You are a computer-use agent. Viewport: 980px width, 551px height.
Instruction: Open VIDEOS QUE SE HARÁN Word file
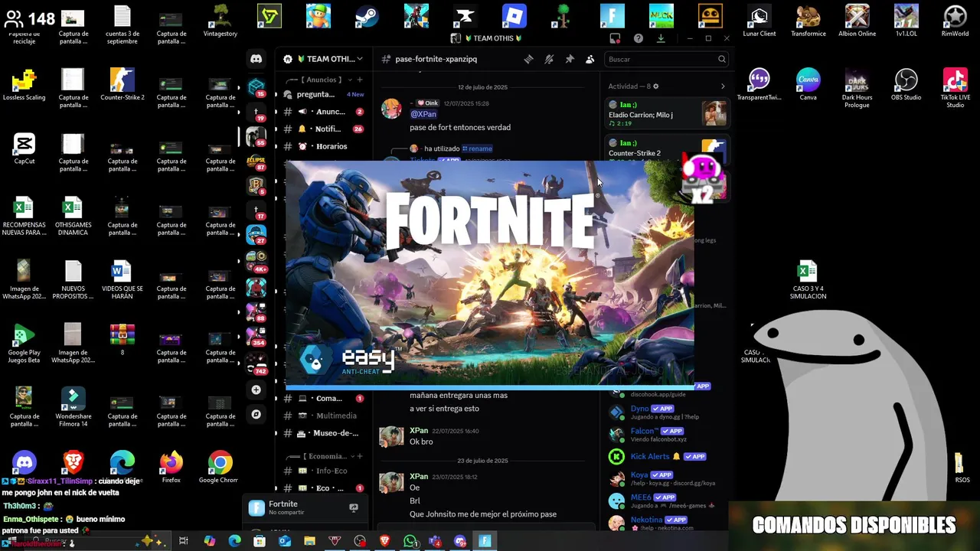pyautogui.click(x=122, y=279)
